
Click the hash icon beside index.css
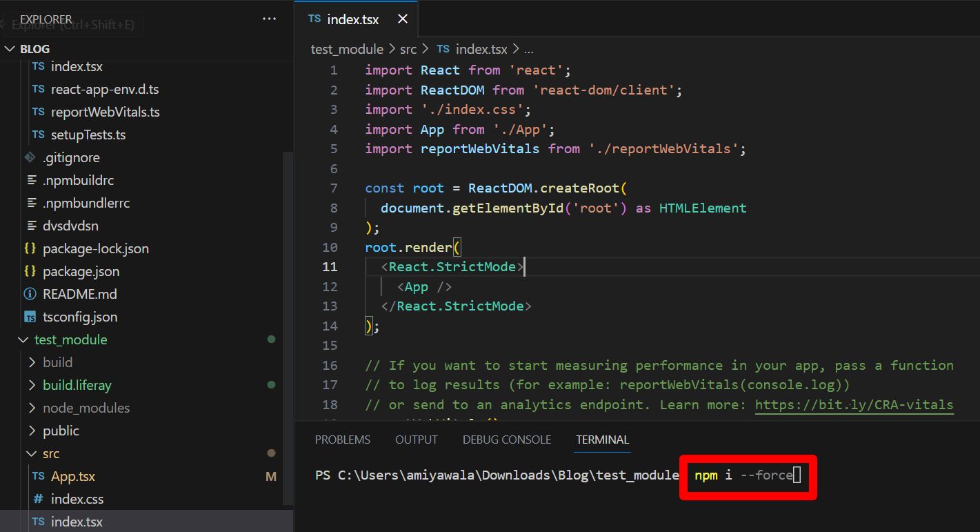(x=38, y=499)
